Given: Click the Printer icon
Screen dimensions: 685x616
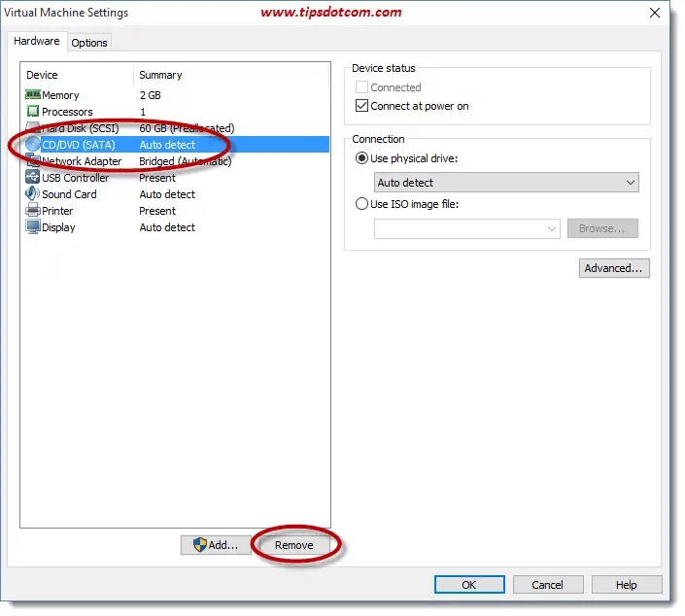Looking at the screenshot, I should tap(33, 211).
